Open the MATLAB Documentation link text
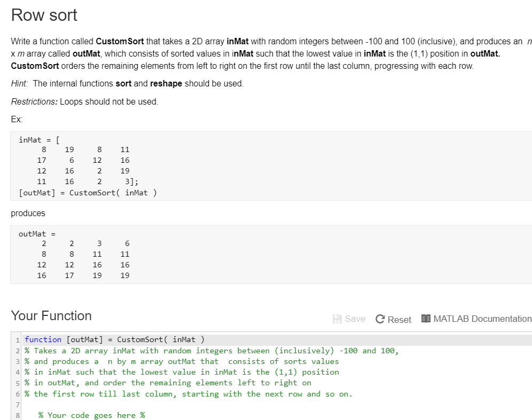This screenshot has height=420, width=532. pyautogui.click(x=482, y=319)
